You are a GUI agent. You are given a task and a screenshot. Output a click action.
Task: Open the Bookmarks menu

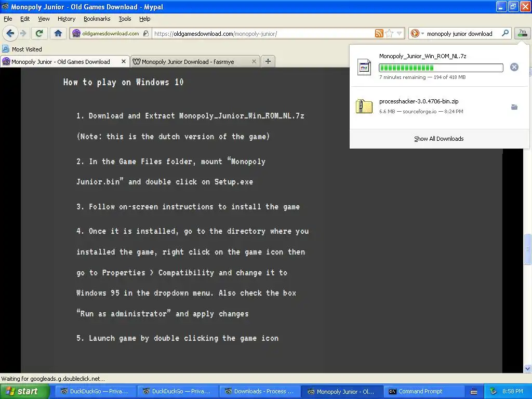coord(97,19)
